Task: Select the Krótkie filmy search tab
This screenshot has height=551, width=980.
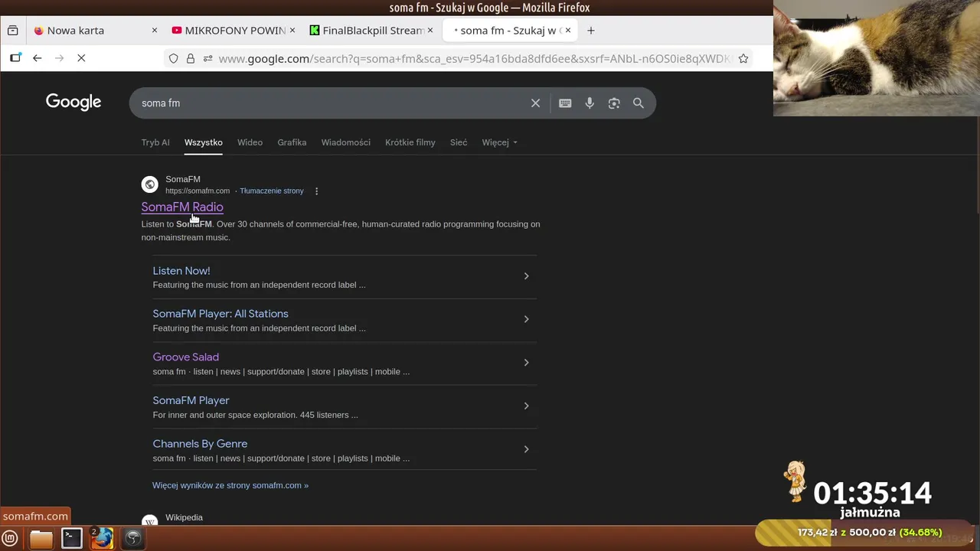Action: (x=410, y=142)
